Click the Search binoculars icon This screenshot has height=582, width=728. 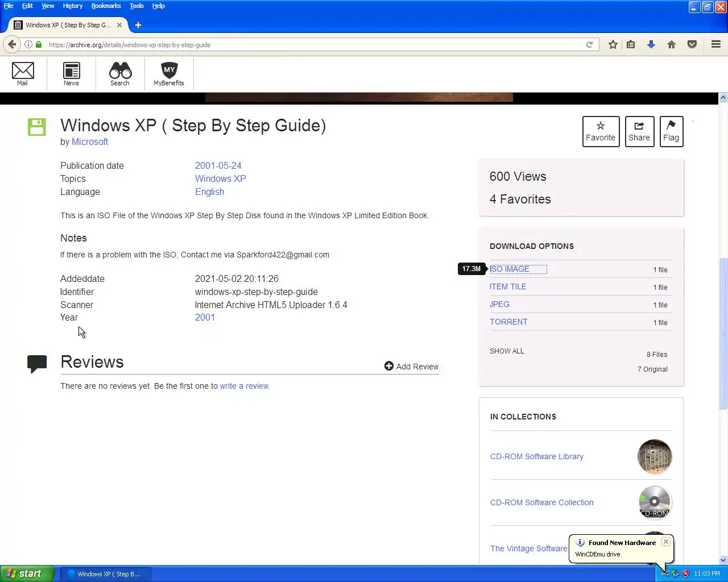120,74
